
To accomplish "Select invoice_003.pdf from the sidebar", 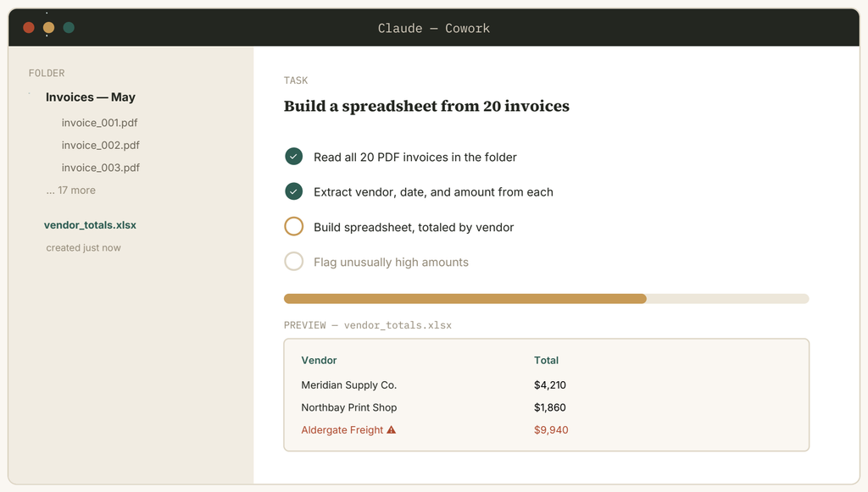I will click(x=101, y=168).
